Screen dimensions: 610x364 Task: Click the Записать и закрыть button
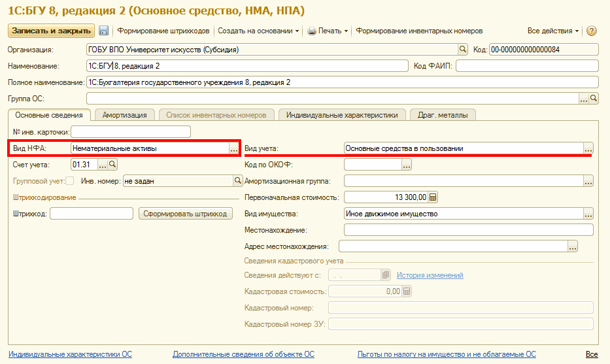point(51,31)
